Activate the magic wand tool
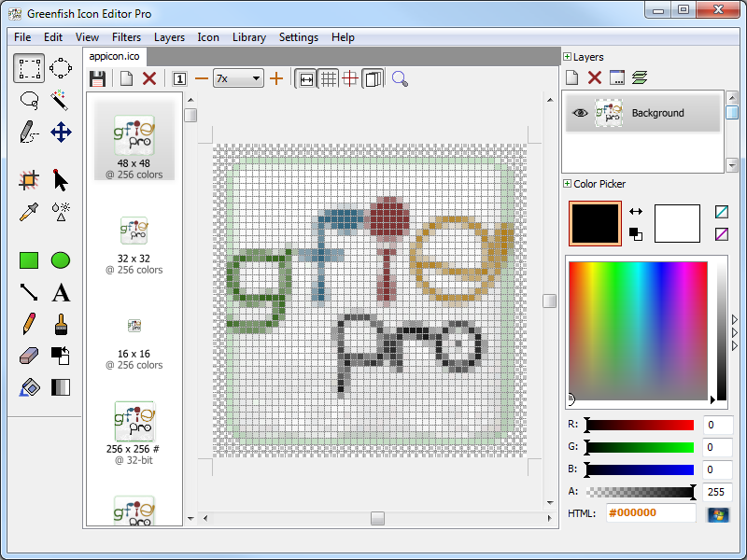This screenshot has height=560, width=747. pos(60,100)
